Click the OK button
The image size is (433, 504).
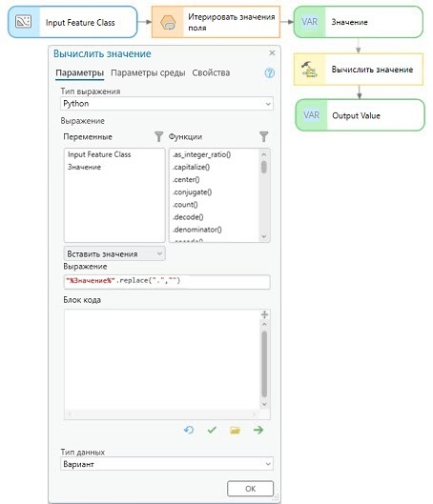[250, 489]
